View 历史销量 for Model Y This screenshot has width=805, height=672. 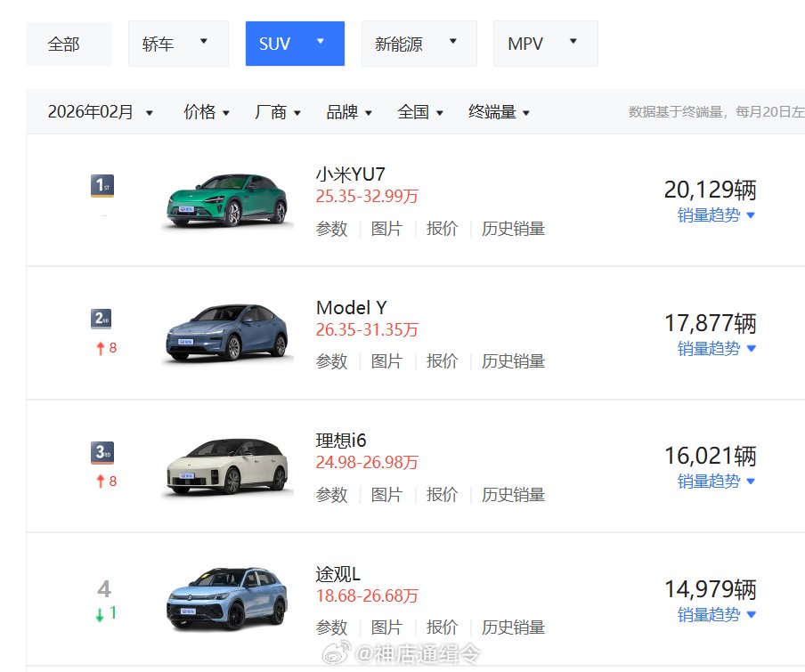(513, 361)
